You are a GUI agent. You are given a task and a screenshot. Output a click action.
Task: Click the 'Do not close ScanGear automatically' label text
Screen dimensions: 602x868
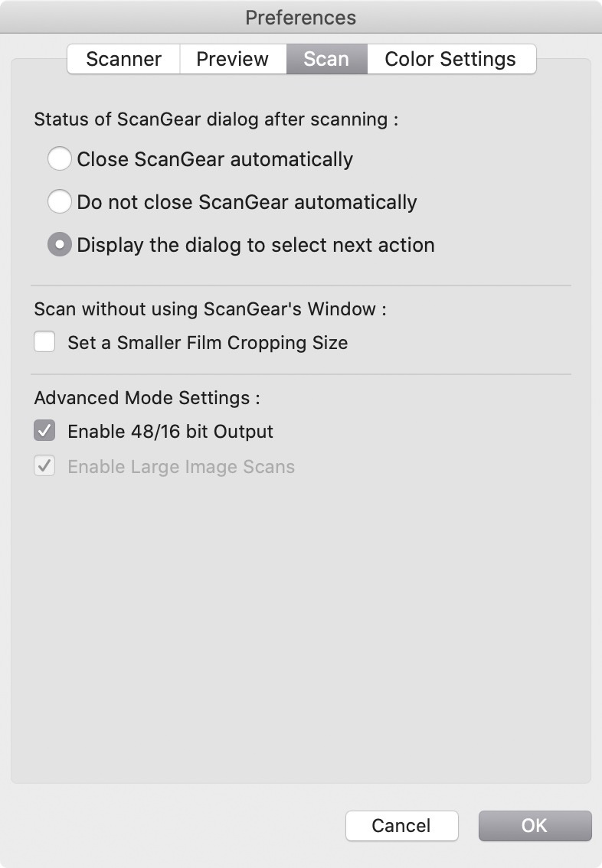click(x=247, y=202)
